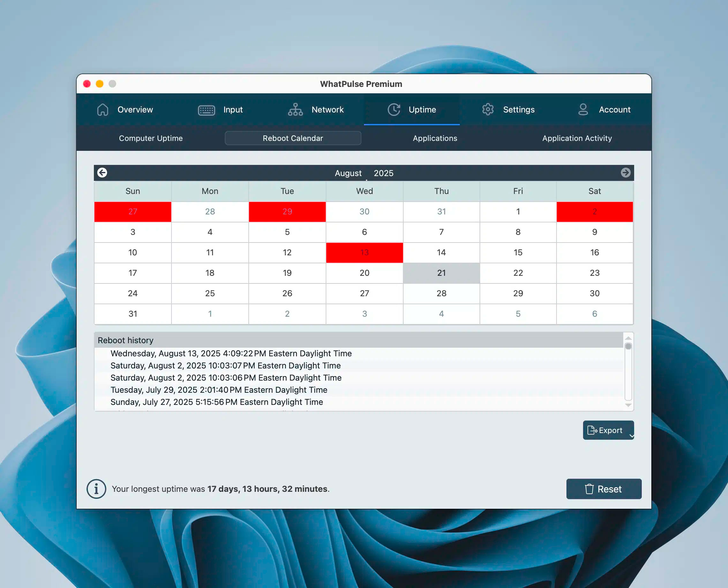Screen dimensions: 728x588
Task: Click the info icon beside longest uptime
Action: click(96, 489)
